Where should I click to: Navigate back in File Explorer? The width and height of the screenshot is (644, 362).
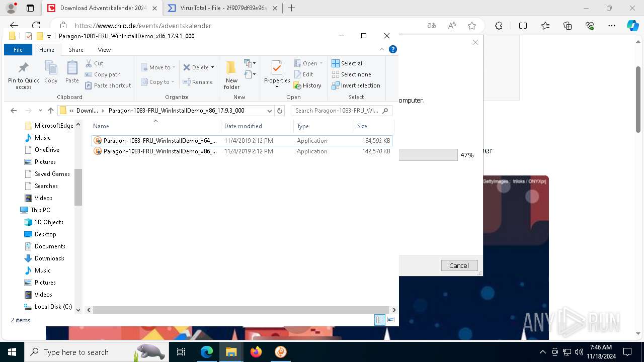coord(14,111)
